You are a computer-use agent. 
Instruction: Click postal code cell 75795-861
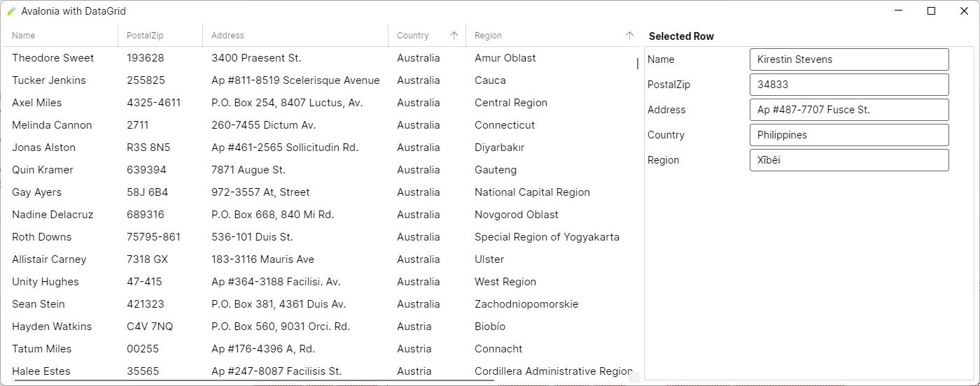point(153,237)
